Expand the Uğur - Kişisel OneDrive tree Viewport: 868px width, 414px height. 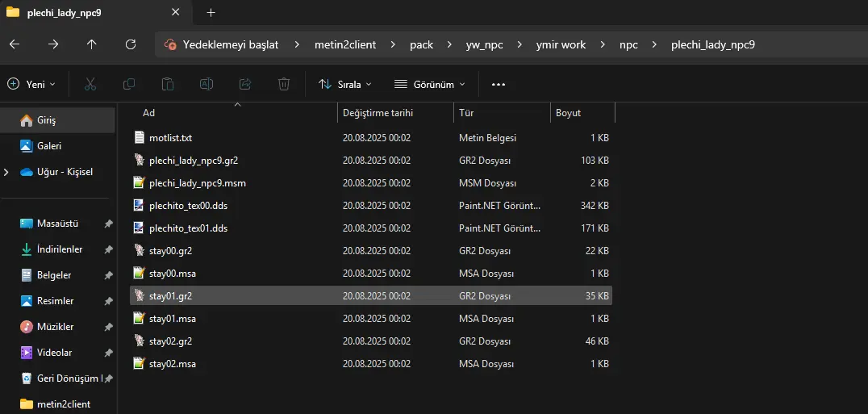pyautogui.click(x=6, y=172)
